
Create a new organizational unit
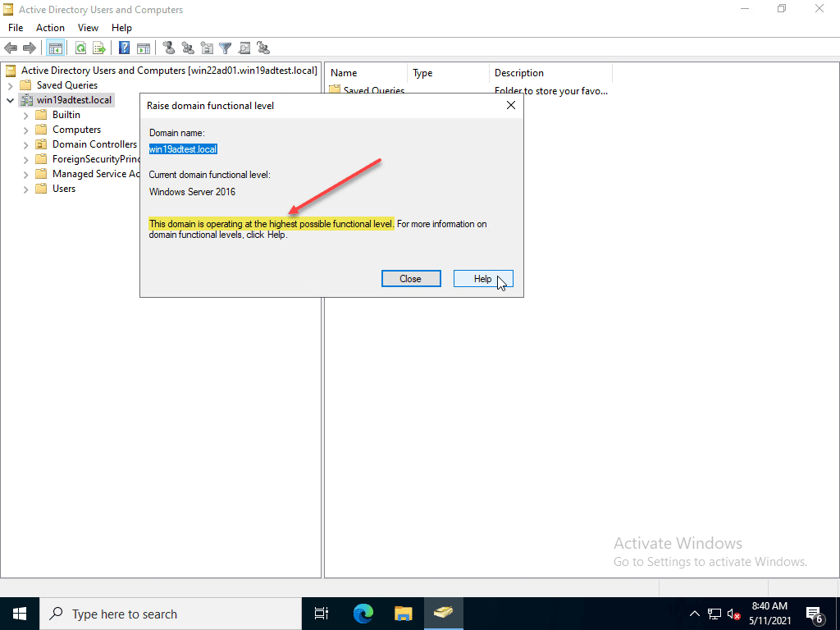point(206,48)
